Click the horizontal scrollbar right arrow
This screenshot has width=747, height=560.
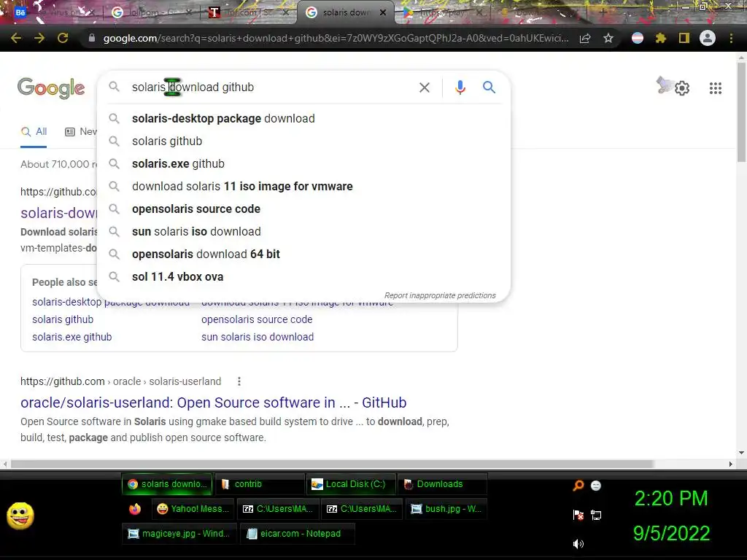click(731, 464)
